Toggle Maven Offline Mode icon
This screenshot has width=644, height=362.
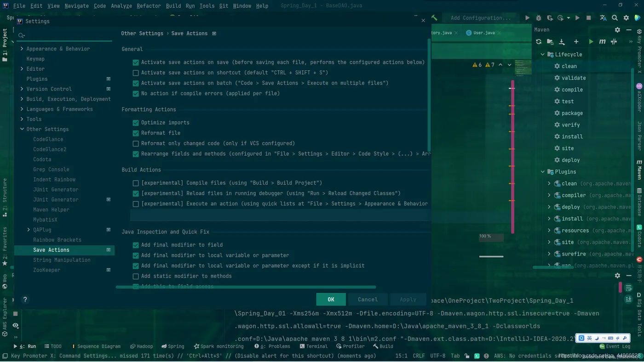point(614,42)
